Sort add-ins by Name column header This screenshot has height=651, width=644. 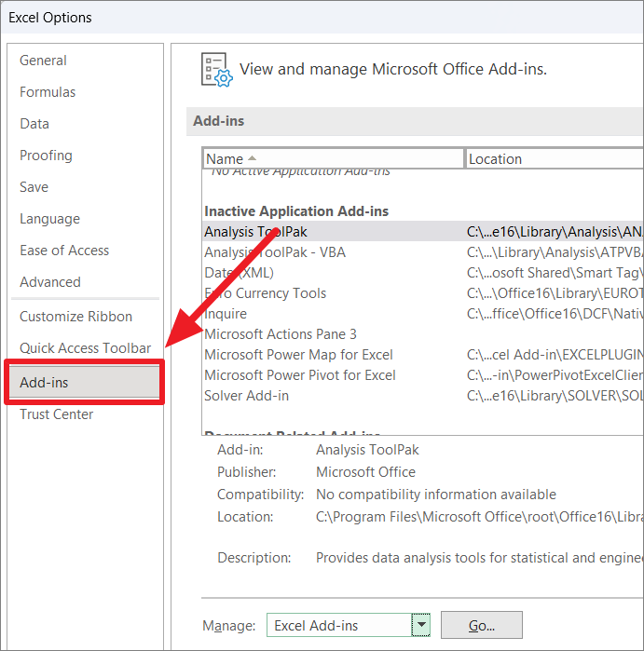(334, 159)
